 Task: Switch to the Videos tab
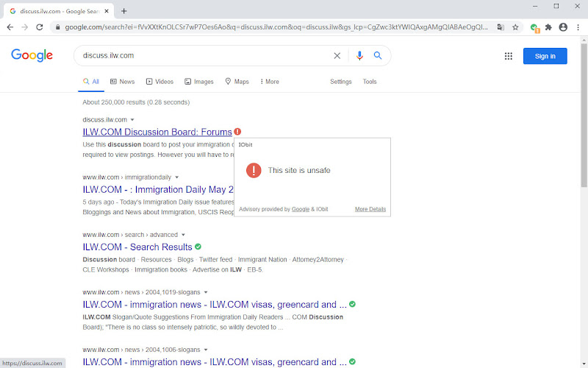(x=159, y=82)
